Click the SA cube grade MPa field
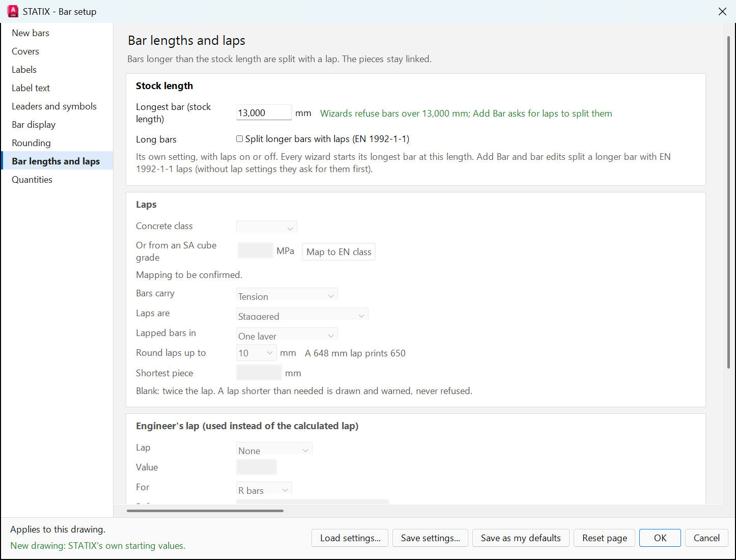The height and width of the screenshot is (560, 736). click(256, 250)
